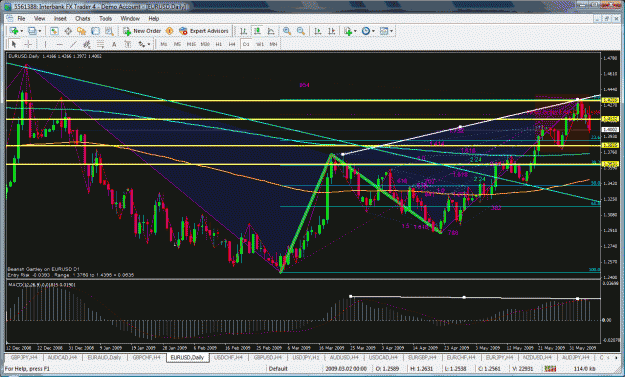Select the Fibonacci Retracement tool

point(100,44)
